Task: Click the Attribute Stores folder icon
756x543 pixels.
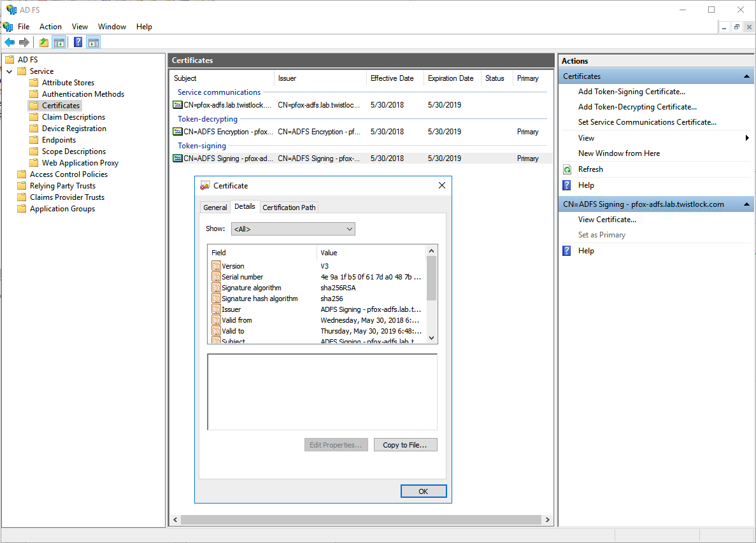Action: pyautogui.click(x=34, y=82)
